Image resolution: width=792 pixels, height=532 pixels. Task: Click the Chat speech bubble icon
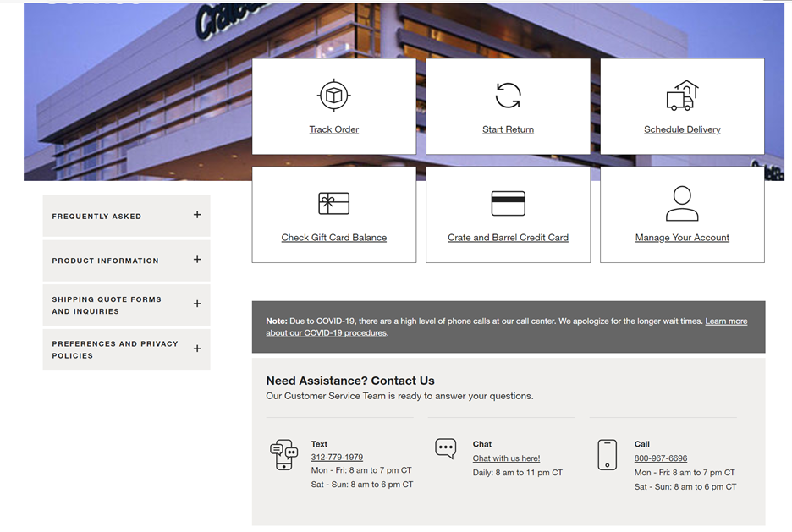click(445, 448)
